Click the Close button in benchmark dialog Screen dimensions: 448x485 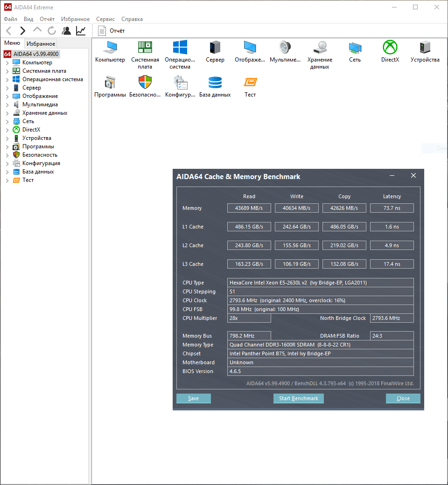pyautogui.click(x=403, y=398)
